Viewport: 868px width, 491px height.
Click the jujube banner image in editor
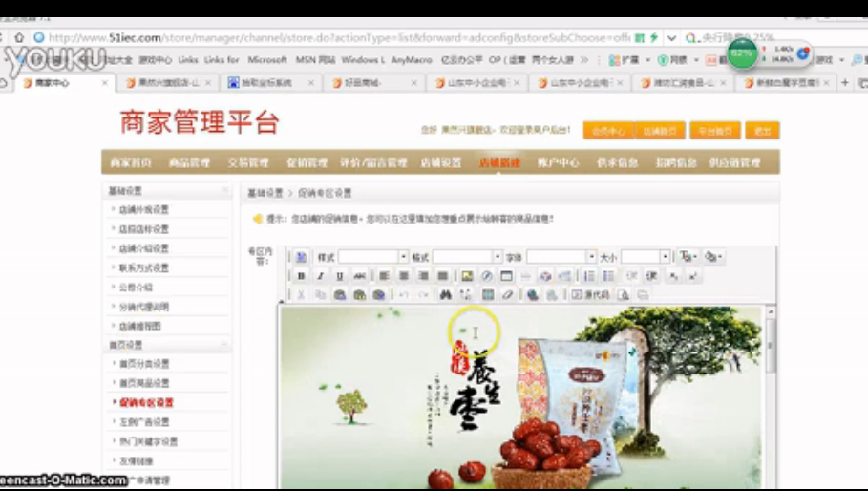coord(521,397)
